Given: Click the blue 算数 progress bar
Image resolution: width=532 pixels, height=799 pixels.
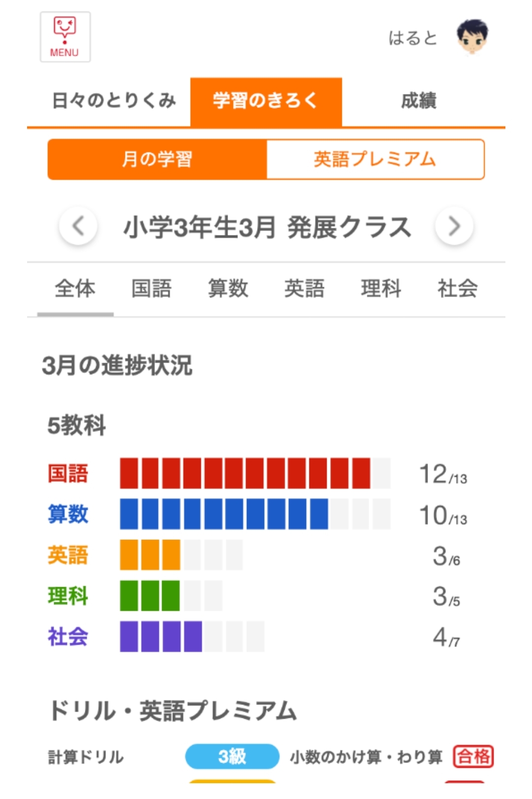Looking at the screenshot, I should pos(255,514).
